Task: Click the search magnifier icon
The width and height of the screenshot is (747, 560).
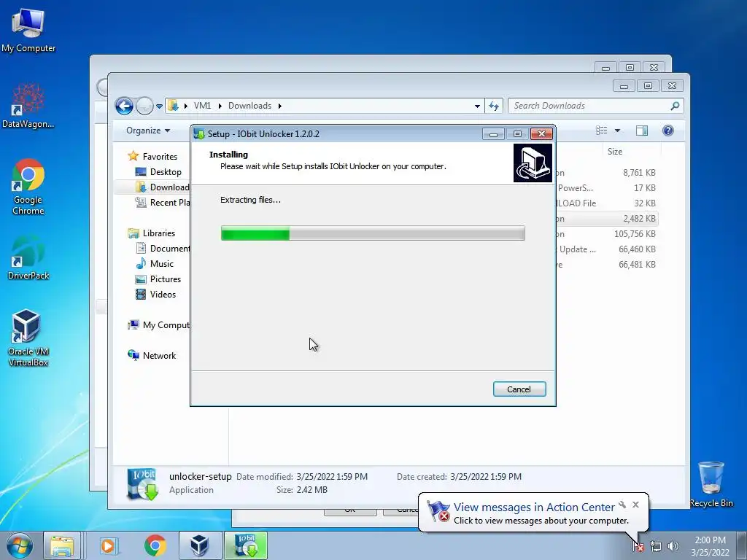Action: (x=675, y=106)
